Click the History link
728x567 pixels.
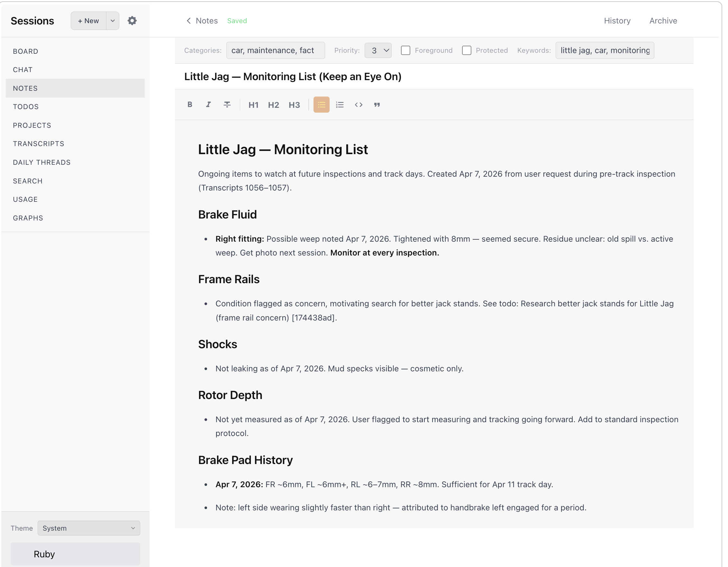(x=617, y=21)
